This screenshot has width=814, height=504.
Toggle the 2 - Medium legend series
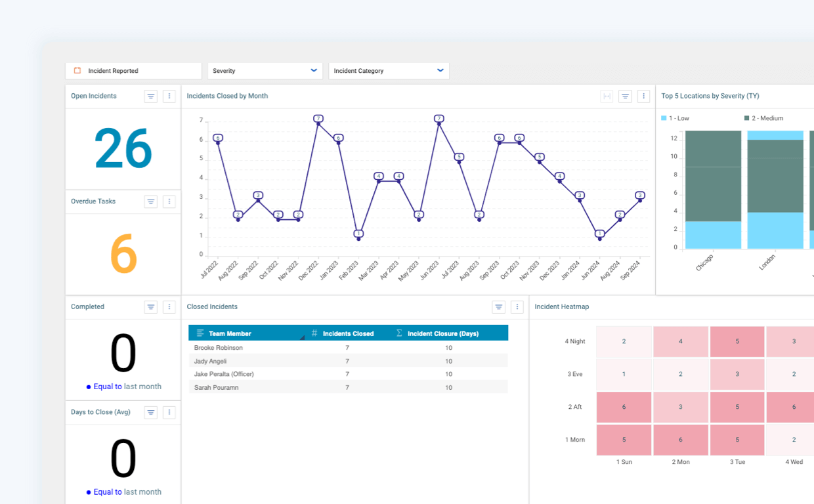pyautogui.click(x=764, y=118)
